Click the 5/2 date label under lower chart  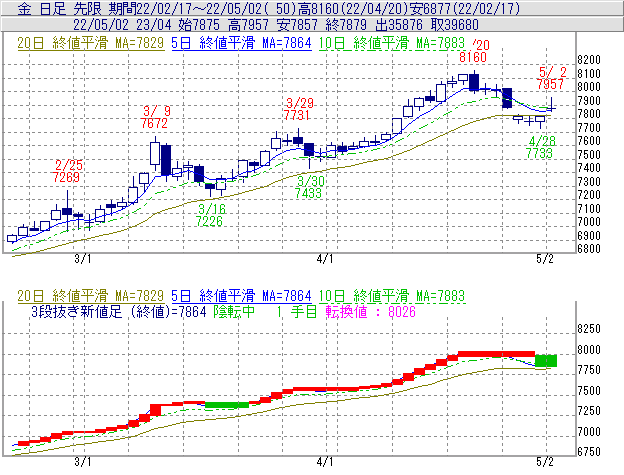point(545,462)
